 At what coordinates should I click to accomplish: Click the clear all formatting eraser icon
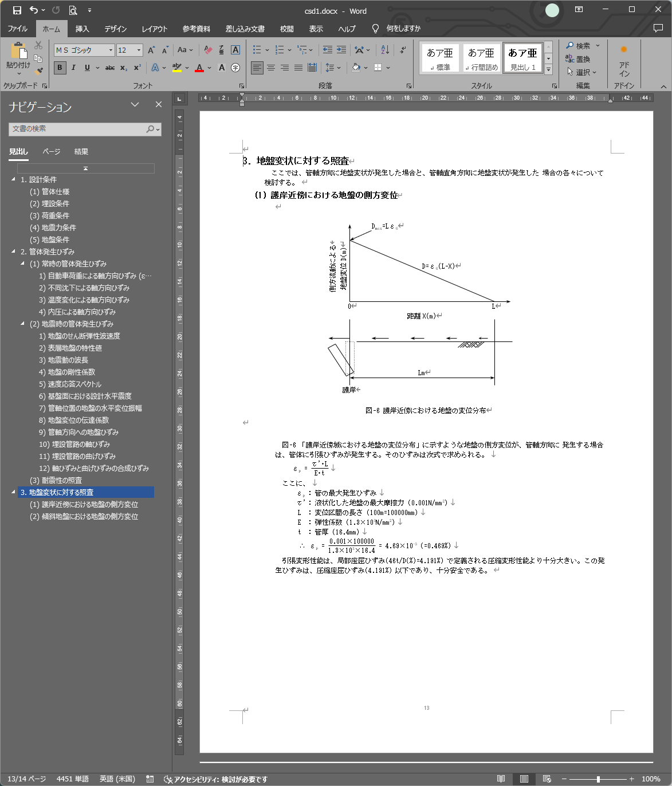208,50
